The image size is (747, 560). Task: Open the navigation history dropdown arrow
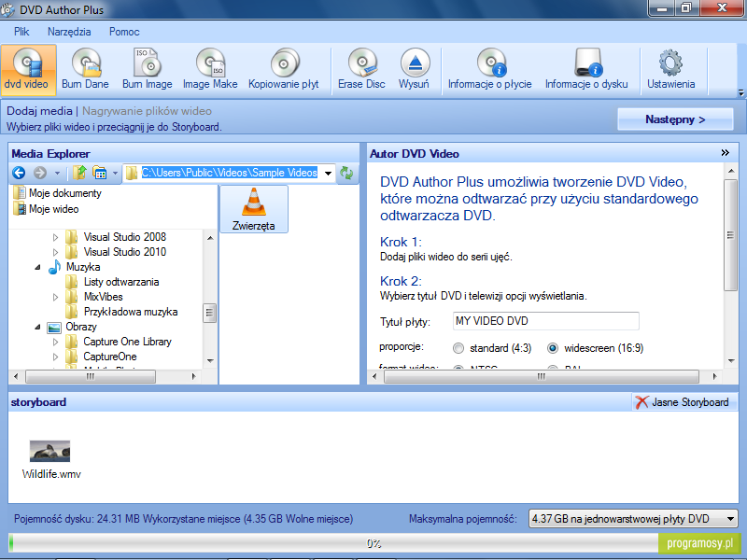(57, 173)
